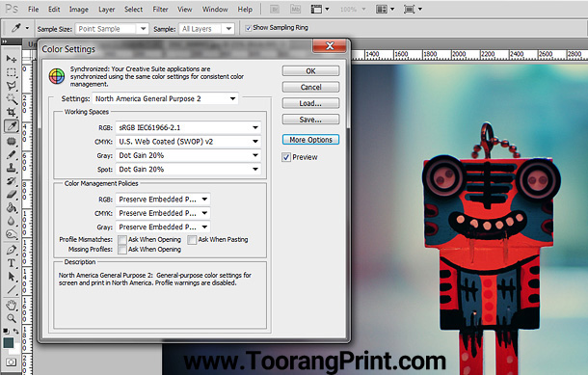Click the More Options button
The height and width of the screenshot is (375, 588).
click(x=310, y=140)
